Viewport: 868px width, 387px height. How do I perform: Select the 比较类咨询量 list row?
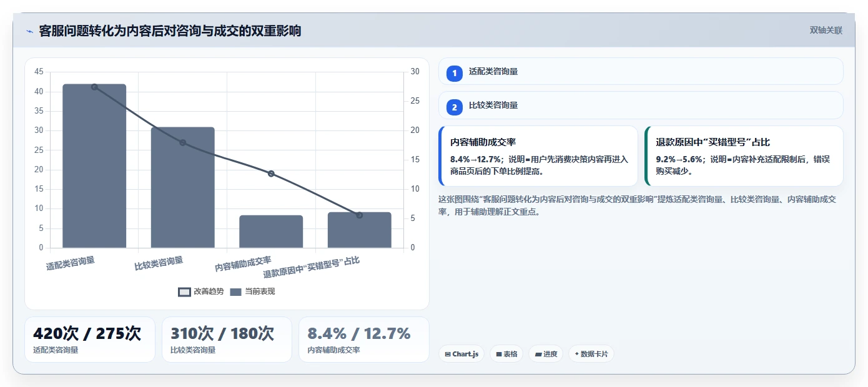point(641,105)
